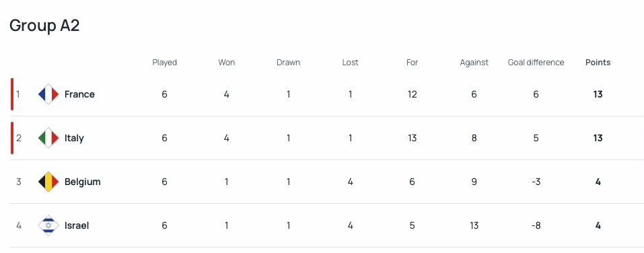The image size is (644, 253).
Task: Click the Against column header
Action: [474, 63]
